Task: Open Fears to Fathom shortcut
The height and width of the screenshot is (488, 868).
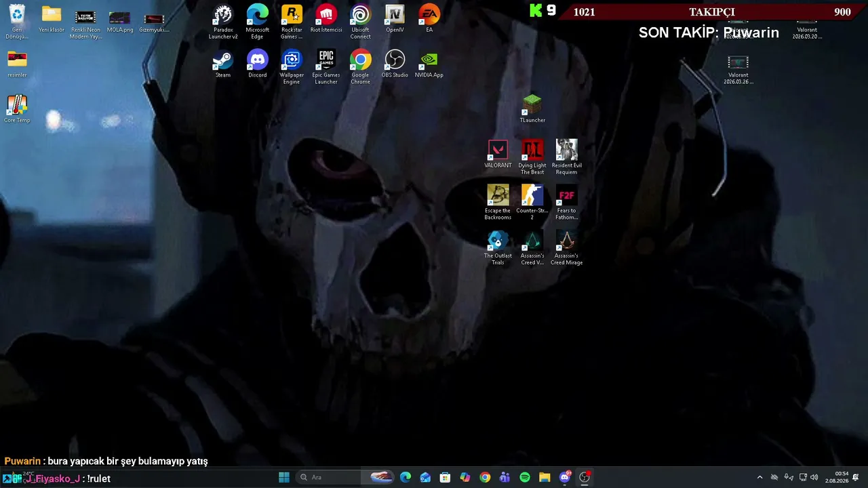Action: point(566,203)
